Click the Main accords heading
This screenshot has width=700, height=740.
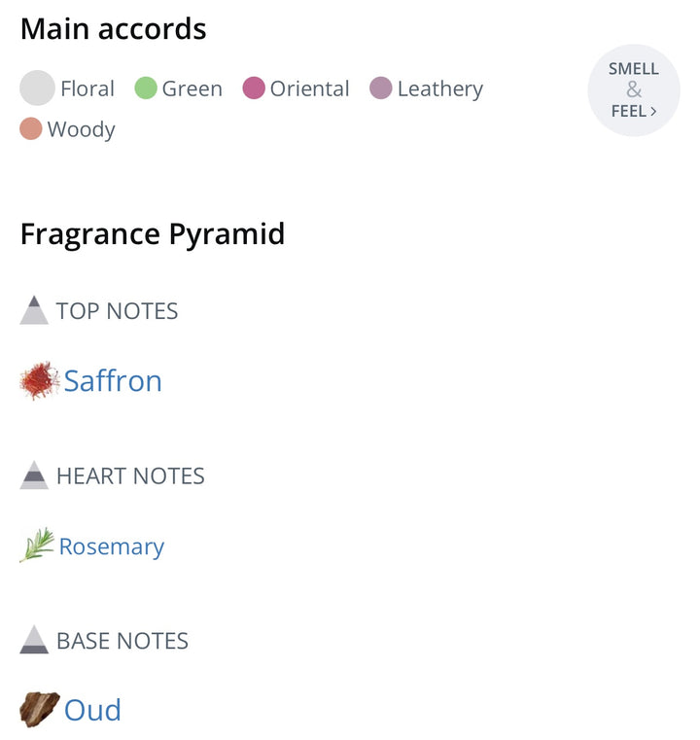pos(113,29)
